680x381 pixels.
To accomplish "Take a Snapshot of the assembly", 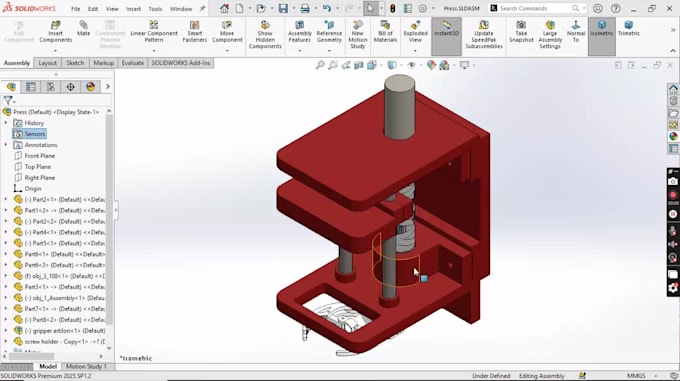I will 521,32.
